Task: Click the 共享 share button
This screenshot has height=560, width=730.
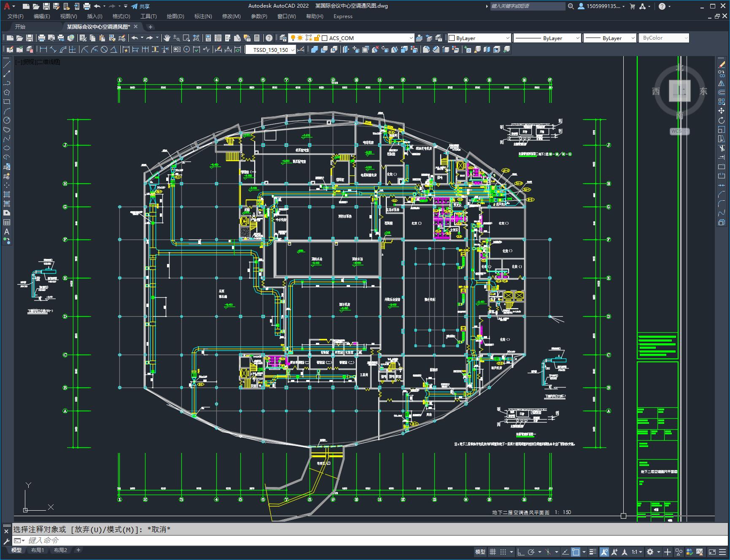Action: click(x=140, y=6)
